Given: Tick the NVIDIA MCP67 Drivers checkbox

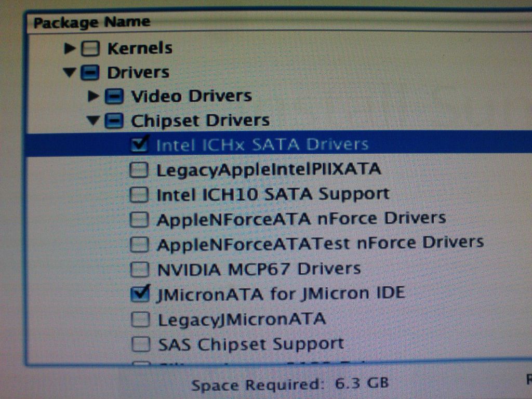Looking at the screenshot, I should (x=140, y=270).
